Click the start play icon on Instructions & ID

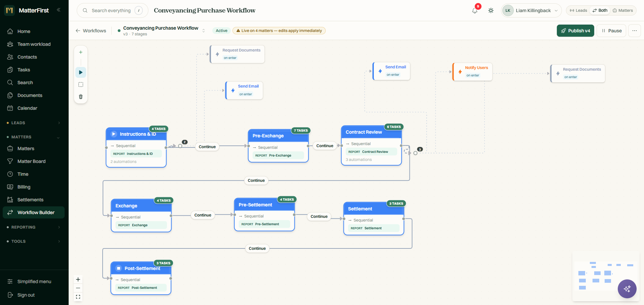[x=114, y=134]
